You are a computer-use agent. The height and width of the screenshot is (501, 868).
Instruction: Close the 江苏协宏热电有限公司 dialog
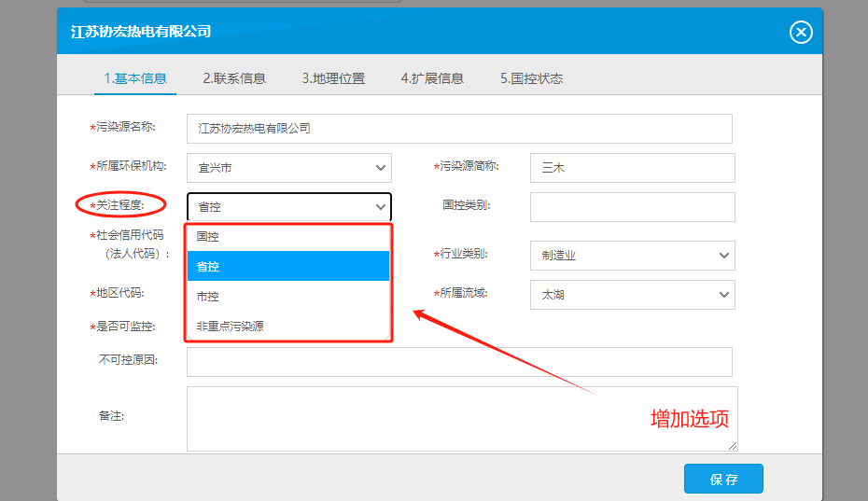coord(801,32)
